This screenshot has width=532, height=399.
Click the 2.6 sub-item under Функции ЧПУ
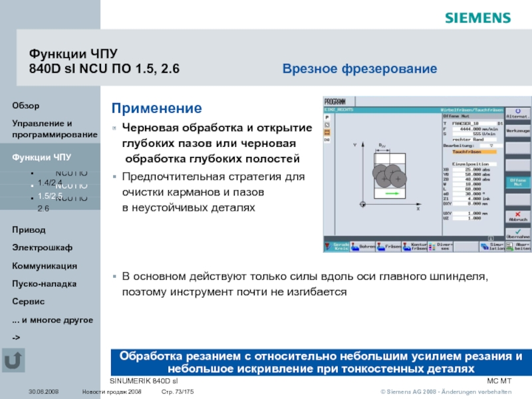click(43, 209)
